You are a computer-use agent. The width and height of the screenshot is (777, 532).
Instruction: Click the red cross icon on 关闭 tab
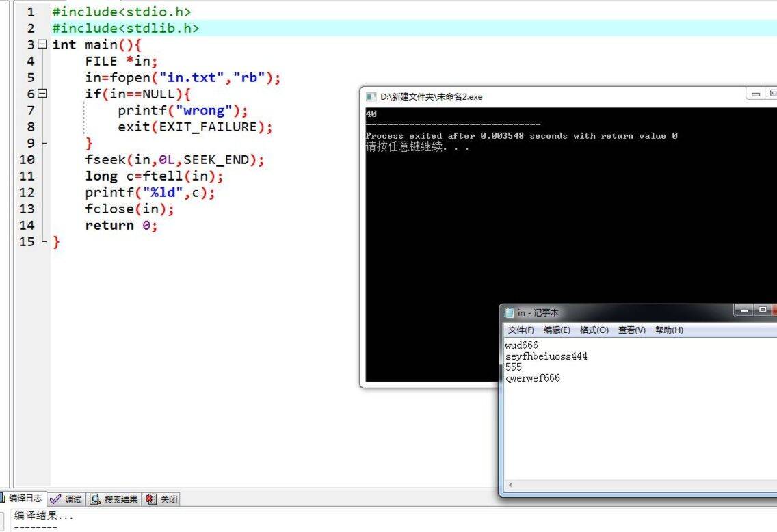(x=150, y=498)
